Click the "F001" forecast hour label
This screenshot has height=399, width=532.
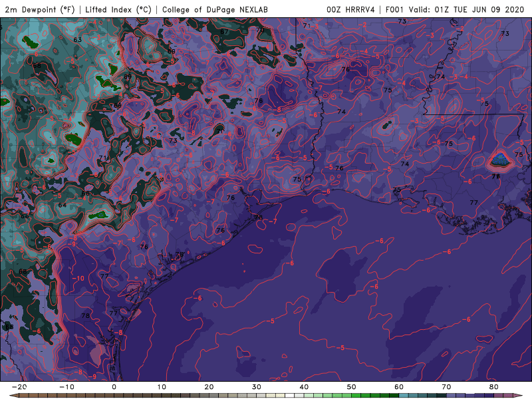click(395, 9)
